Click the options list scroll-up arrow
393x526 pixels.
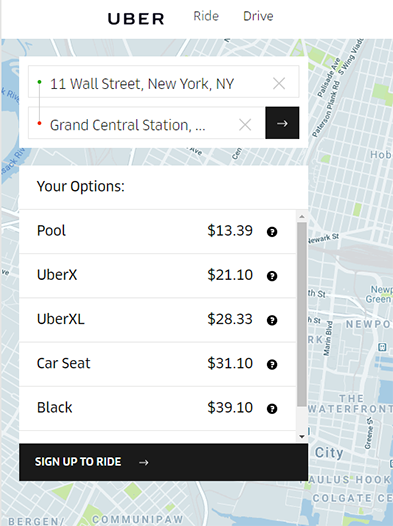click(x=302, y=216)
